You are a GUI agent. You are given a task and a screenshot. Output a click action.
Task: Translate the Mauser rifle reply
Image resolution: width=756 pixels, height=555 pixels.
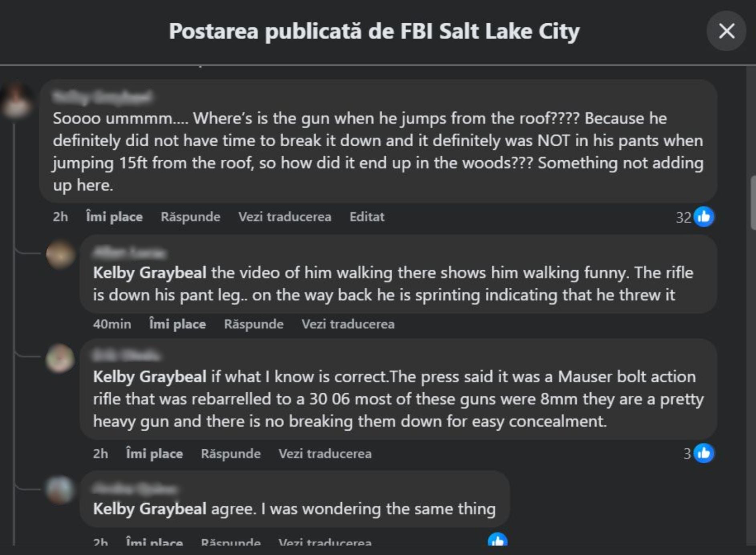point(325,454)
